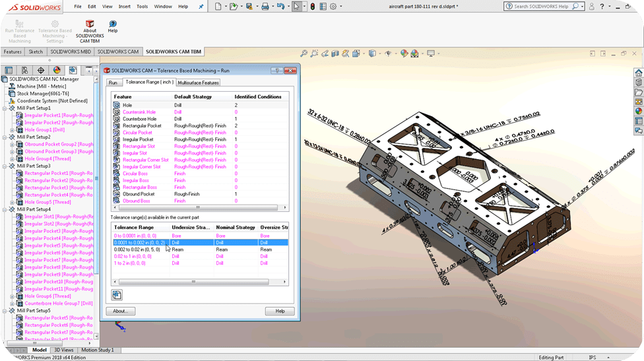This screenshot has width=644, height=361.
Task: Open the DisplayManager color ball tab
Action: click(x=57, y=70)
